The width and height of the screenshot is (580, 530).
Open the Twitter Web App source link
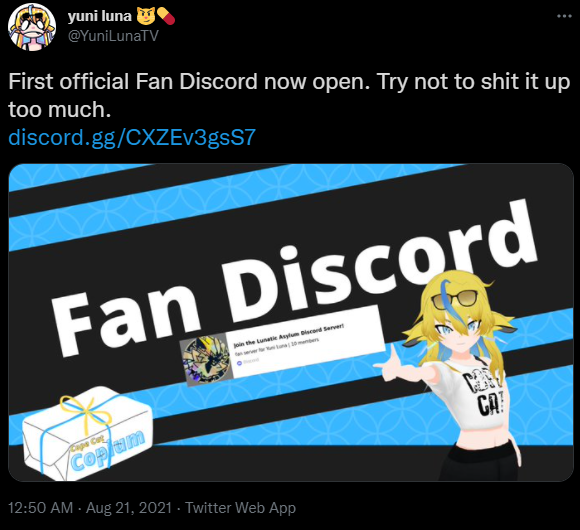pyautogui.click(x=240, y=508)
